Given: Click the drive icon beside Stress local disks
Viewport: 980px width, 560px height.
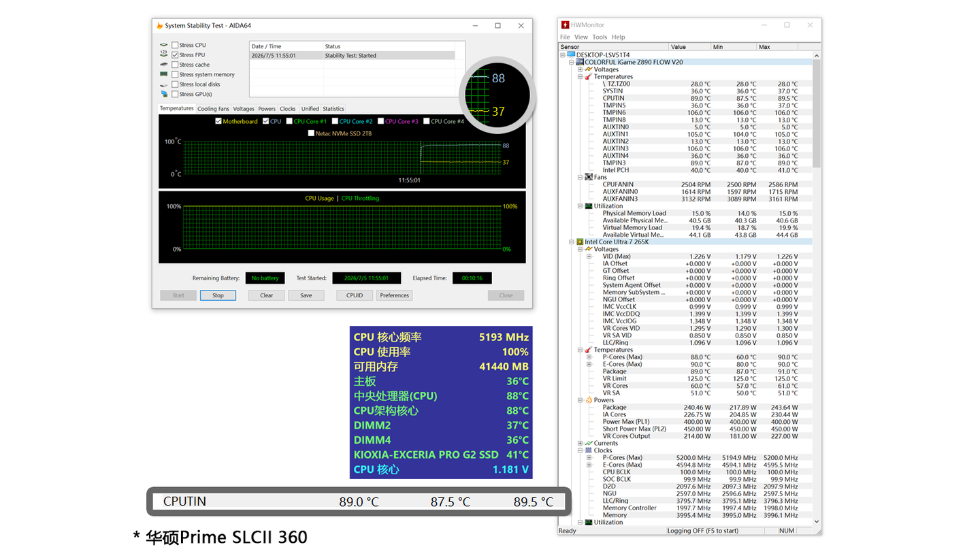Looking at the screenshot, I should click(164, 84).
